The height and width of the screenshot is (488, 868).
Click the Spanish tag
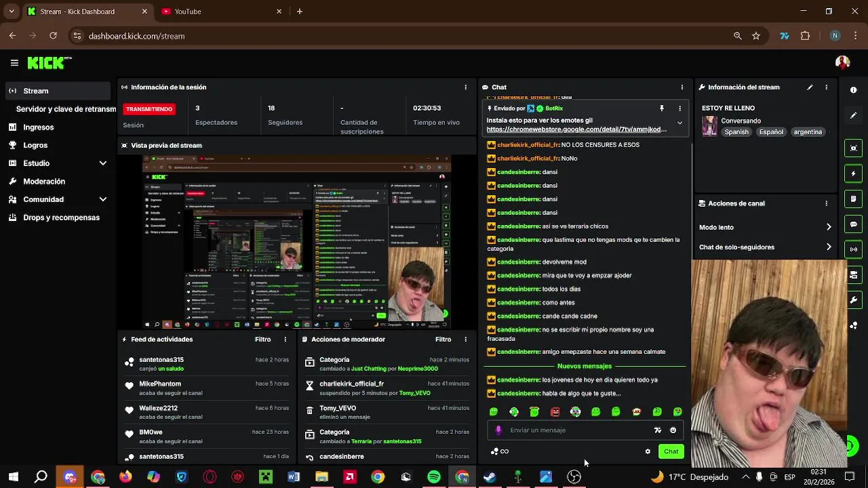click(736, 132)
